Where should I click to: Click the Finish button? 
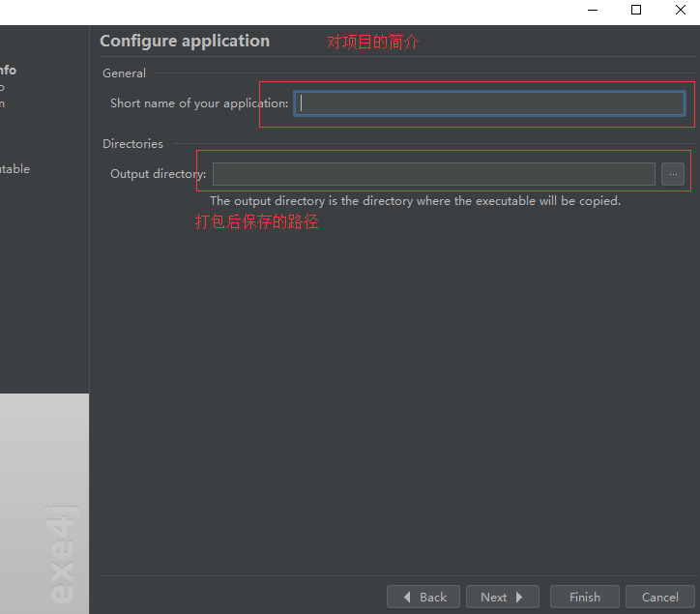pyautogui.click(x=584, y=597)
